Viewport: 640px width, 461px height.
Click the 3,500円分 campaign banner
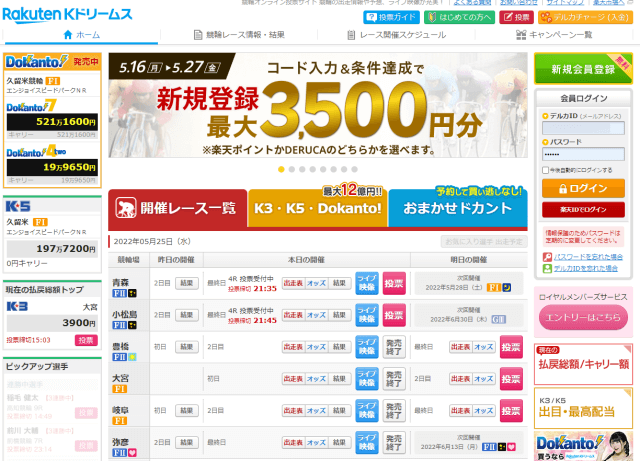coord(318,105)
